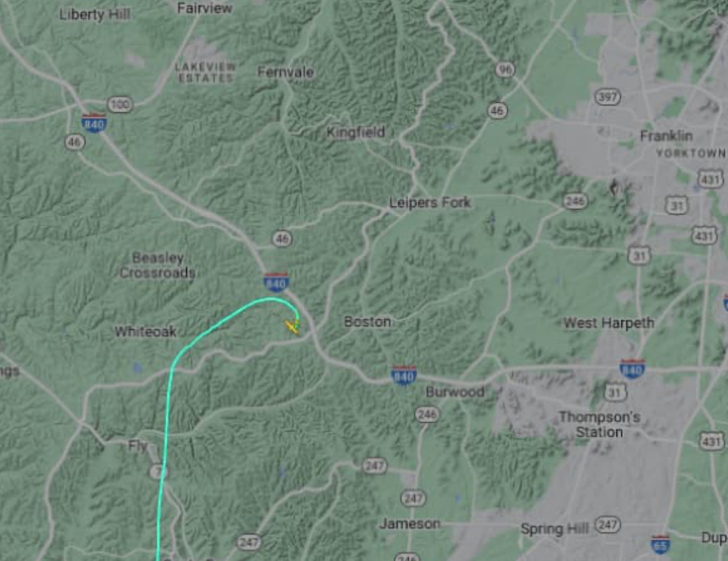The height and width of the screenshot is (561, 728).
Task: Click the Fernvale place label
Action: coord(286,72)
